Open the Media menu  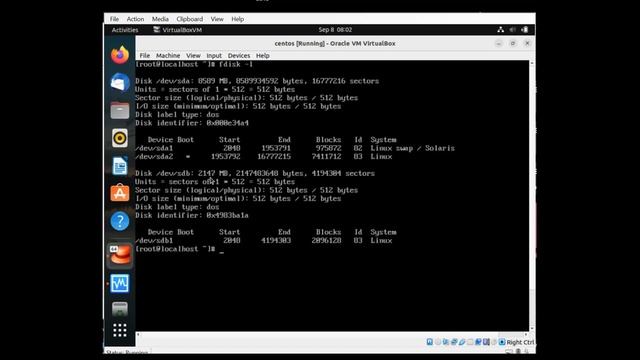(160, 19)
